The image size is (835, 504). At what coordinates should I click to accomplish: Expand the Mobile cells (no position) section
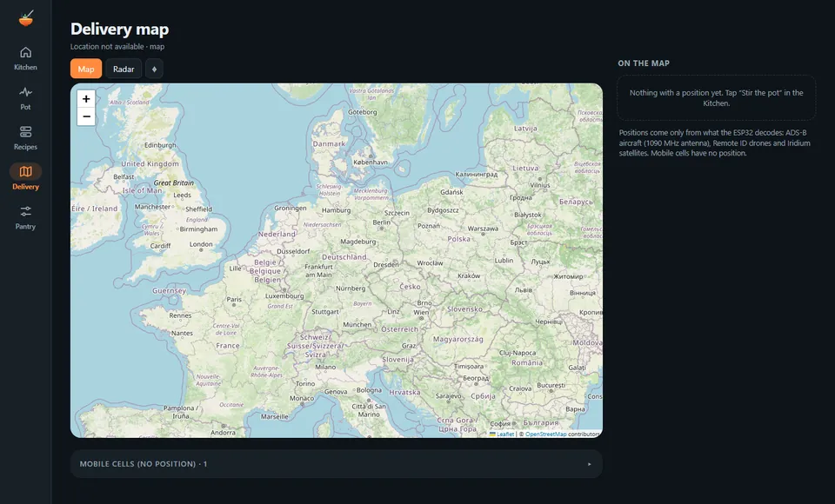point(336,463)
